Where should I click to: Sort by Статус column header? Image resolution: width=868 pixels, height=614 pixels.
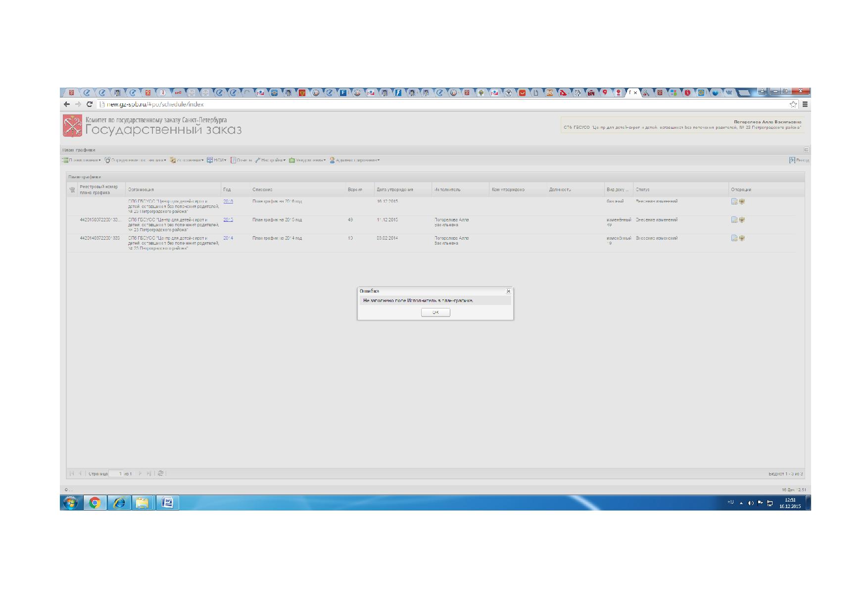tap(681, 190)
